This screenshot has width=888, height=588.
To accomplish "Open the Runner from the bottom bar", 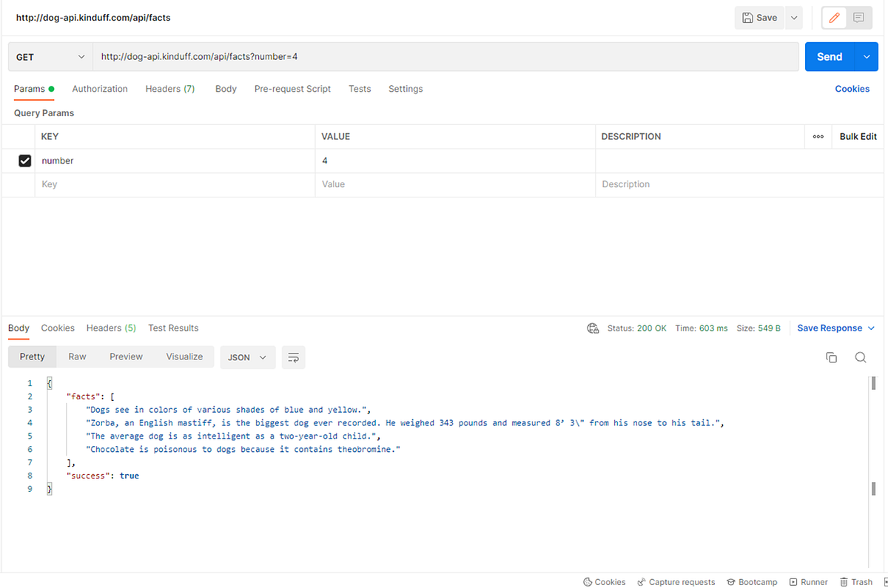I will 808,582.
